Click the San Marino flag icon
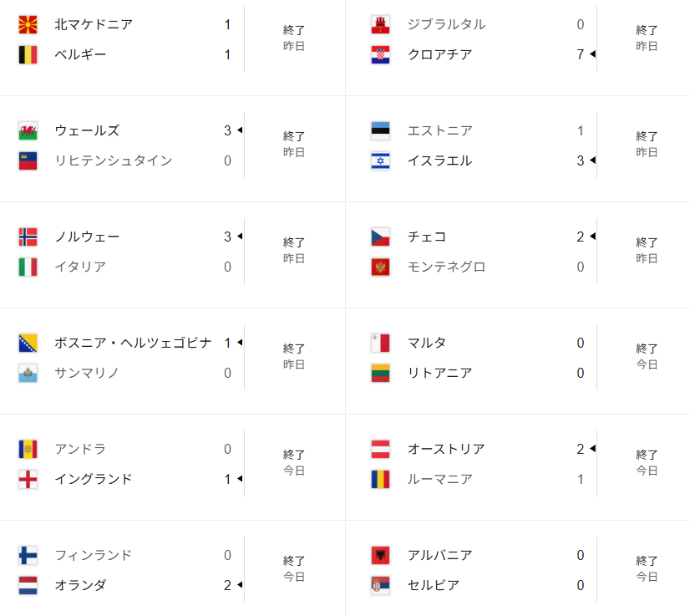Screen dimensions: 690x616 (28, 374)
